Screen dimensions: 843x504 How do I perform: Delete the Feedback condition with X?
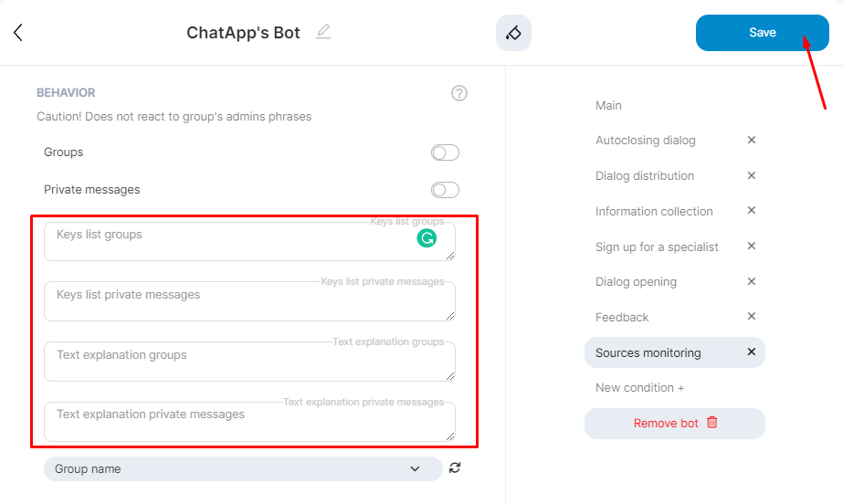[x=752, y=317]
